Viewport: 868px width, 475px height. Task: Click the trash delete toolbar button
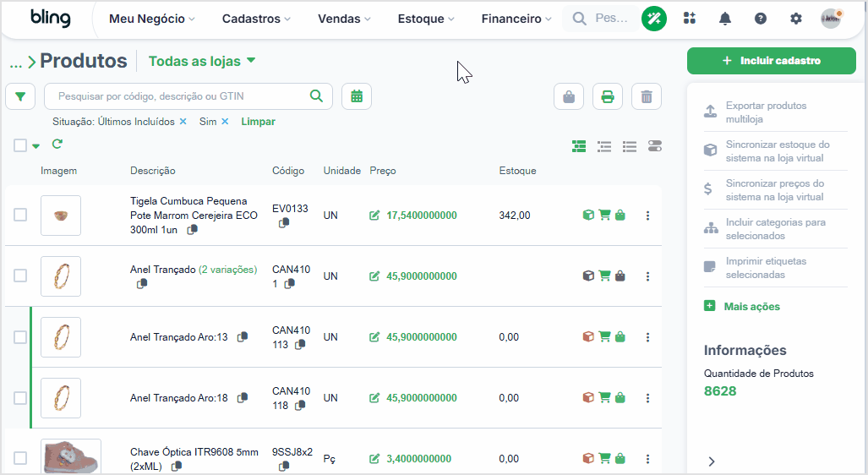pos(646,97)
